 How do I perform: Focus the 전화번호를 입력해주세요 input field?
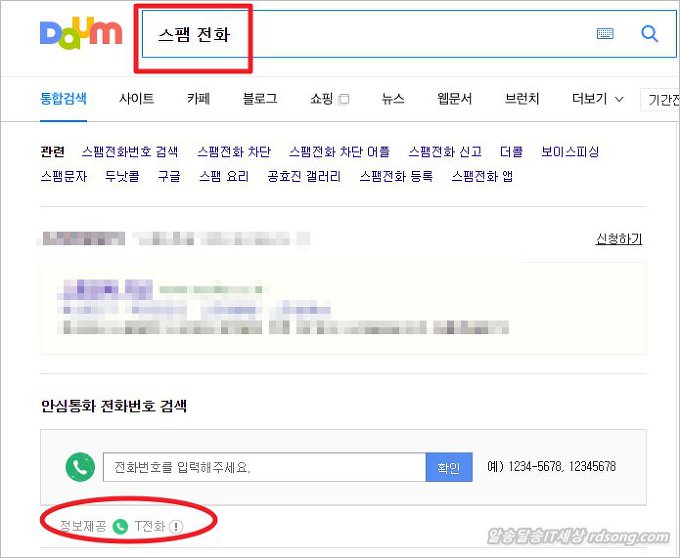tap(265, 467)
